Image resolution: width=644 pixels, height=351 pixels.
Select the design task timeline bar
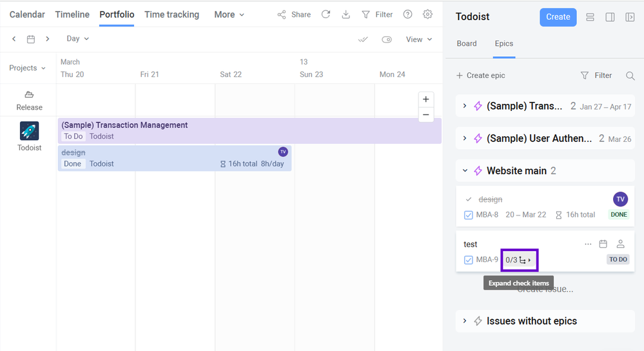pos(175,158)
